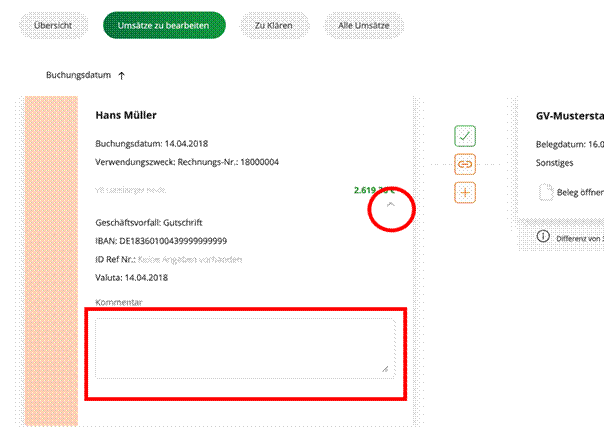Click the info icon next to Differenz

point(543,236)
